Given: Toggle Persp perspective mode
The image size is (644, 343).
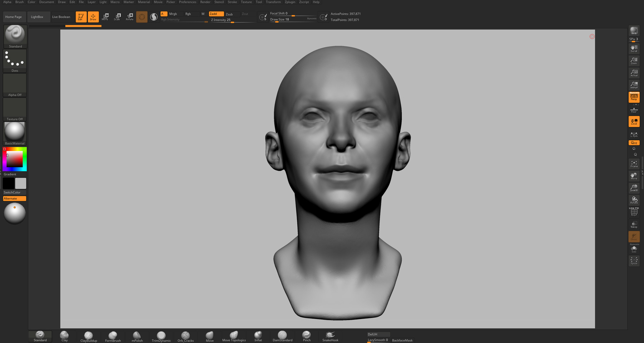Looking at the screenshot, I should 634,97.
